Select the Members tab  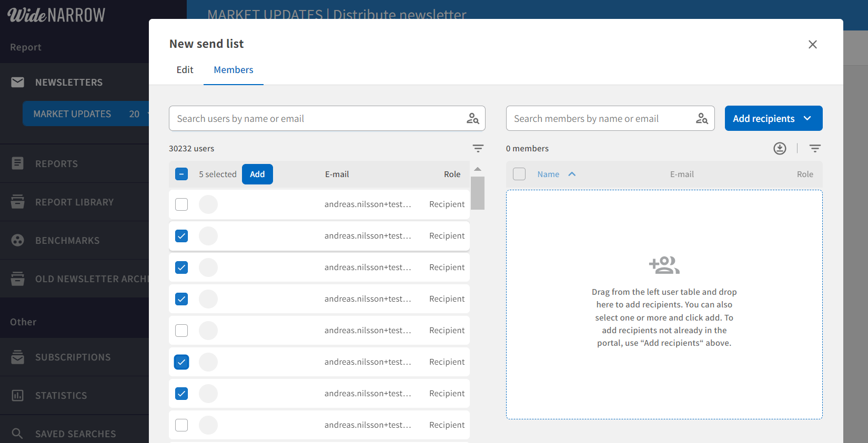click(234, 70)
